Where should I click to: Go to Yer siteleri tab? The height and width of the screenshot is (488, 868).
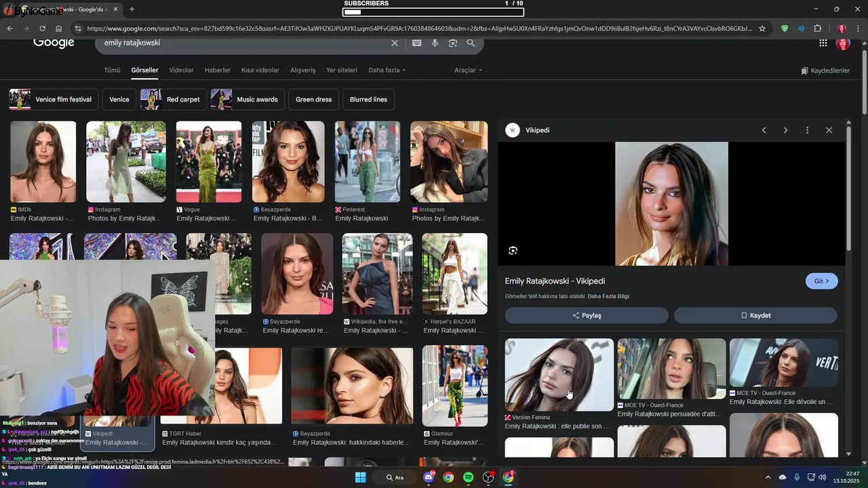(342, 70)
